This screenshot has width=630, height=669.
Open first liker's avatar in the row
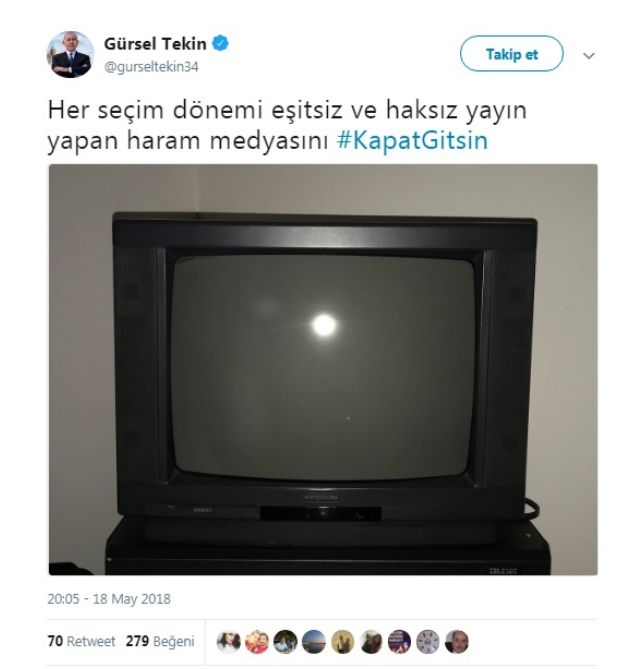tap(229, 641)
